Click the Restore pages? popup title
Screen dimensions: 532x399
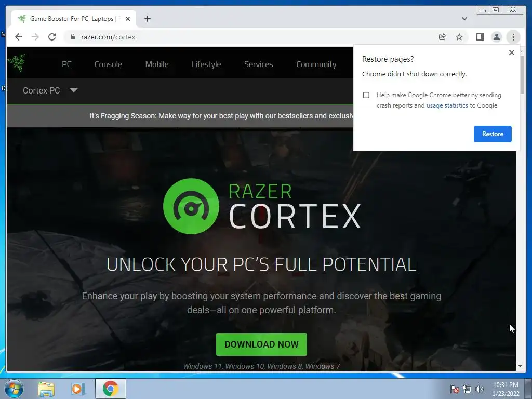pyautogui.click(x=388, y=59)
